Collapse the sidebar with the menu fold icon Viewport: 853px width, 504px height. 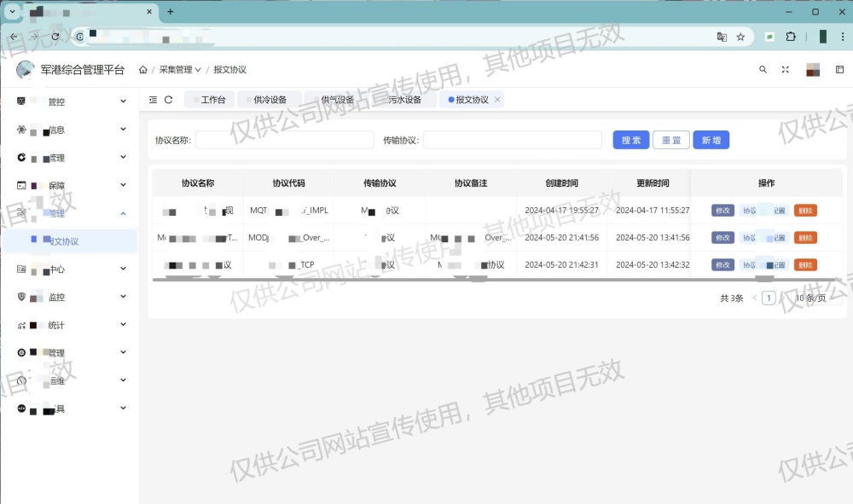pyautogui.click(x=153, y=100)
